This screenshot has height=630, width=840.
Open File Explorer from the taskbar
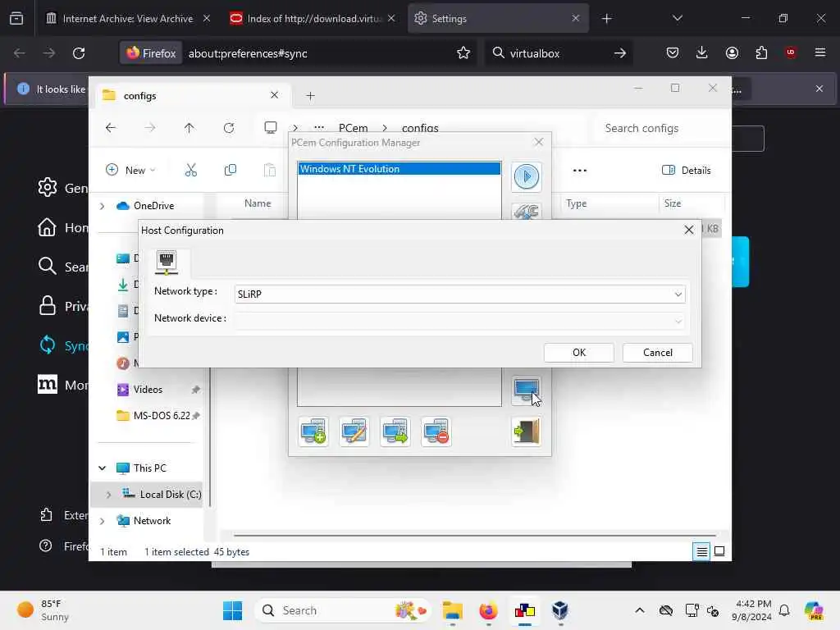coord(453,610)
